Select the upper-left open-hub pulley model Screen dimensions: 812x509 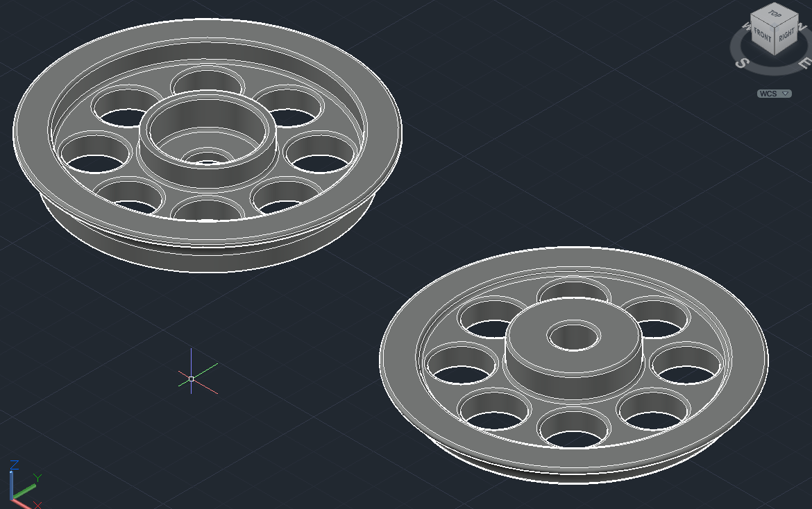pos(207,145)
